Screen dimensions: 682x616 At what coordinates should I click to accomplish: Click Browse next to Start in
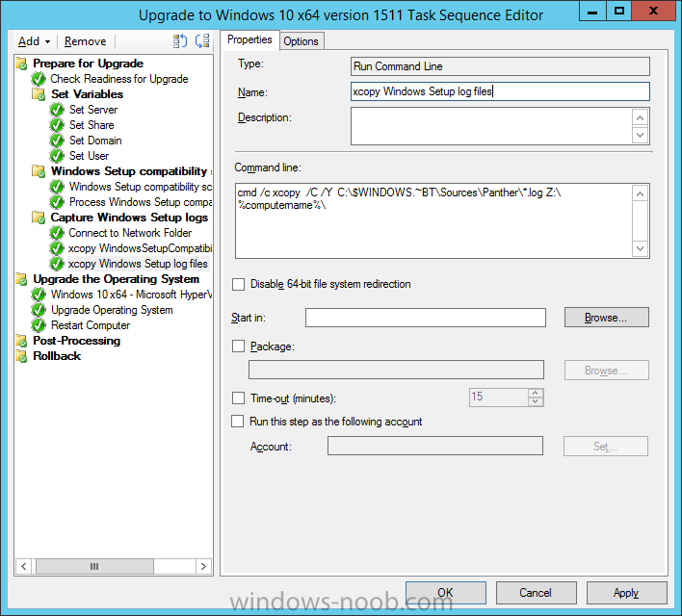pyautogui.click(x=606, y=318)
